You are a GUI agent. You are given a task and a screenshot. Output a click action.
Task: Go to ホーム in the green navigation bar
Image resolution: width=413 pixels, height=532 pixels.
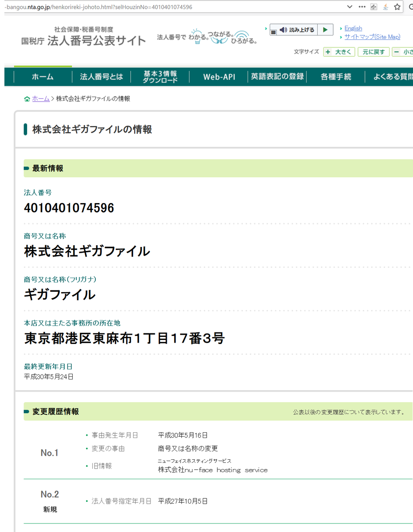tap(43, 77)
